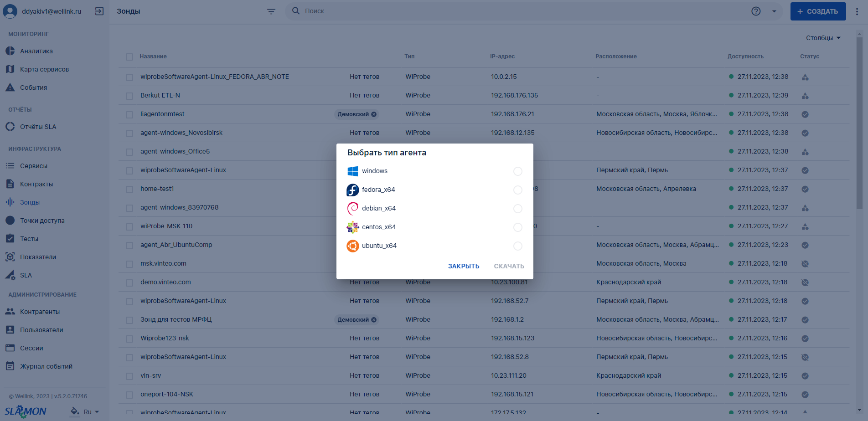
Task: Check the agent-windows_Novosibirsk row checkbox
Action: (x=129, y=133)
